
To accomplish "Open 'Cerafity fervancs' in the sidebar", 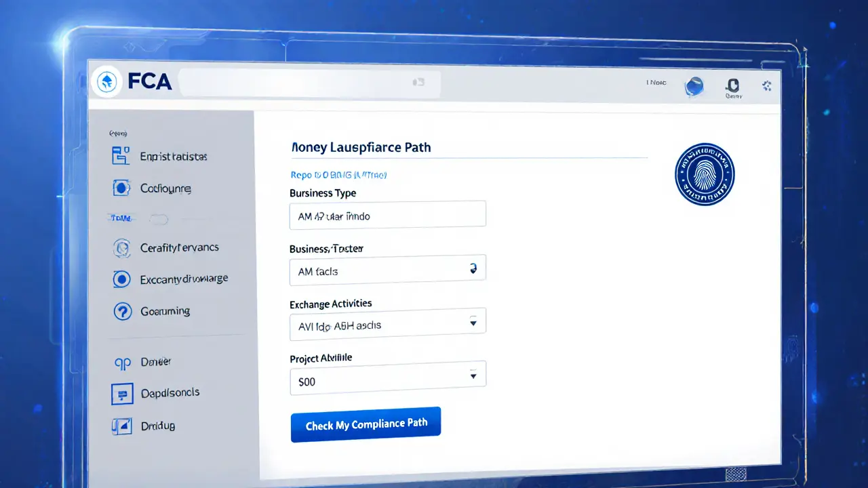I will pyautogui.click(x=179, y=248).
